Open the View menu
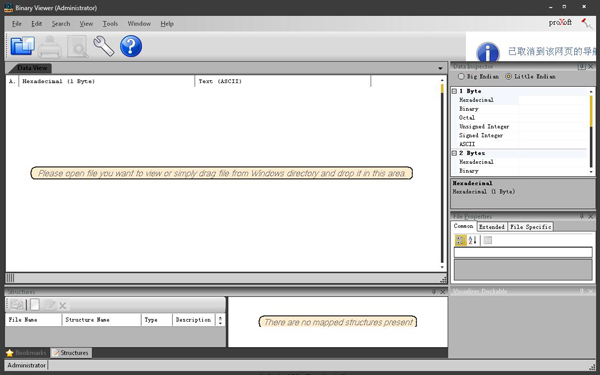The width and height of the screenshot is (600, 375). tap(86, 23)
